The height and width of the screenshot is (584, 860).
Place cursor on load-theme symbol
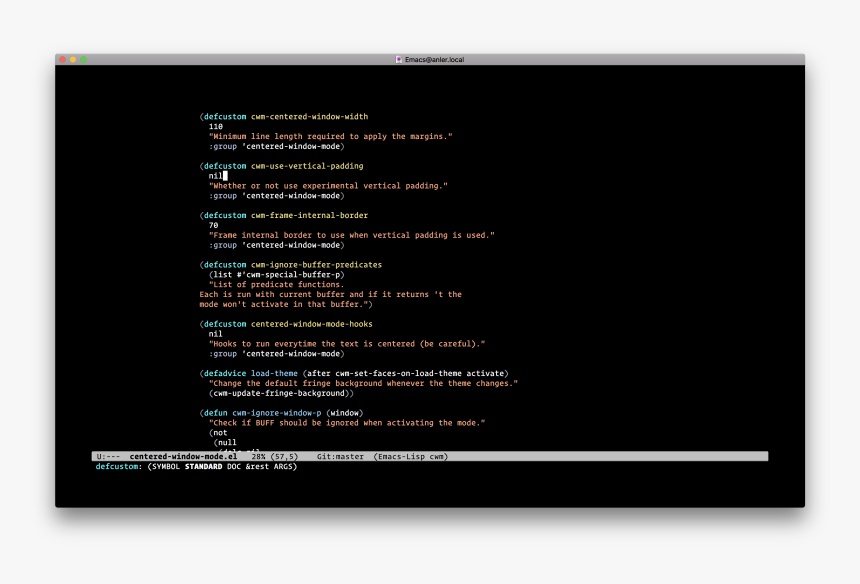coord(274,373)
